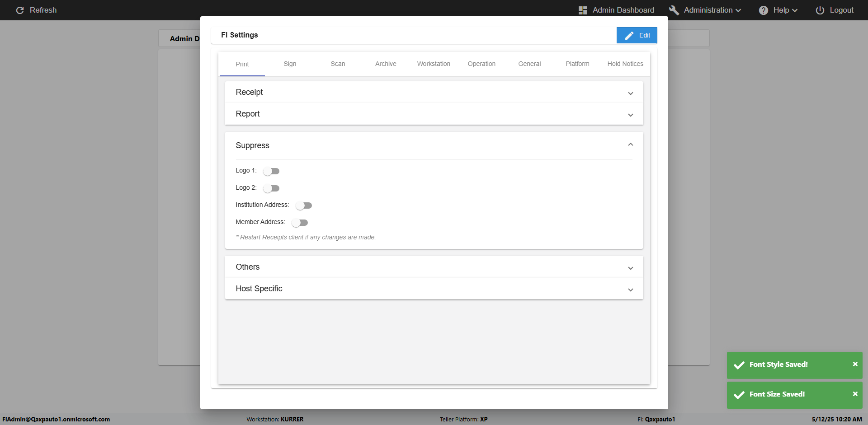Switch to the Sign tab

click(x=290, y=64)
